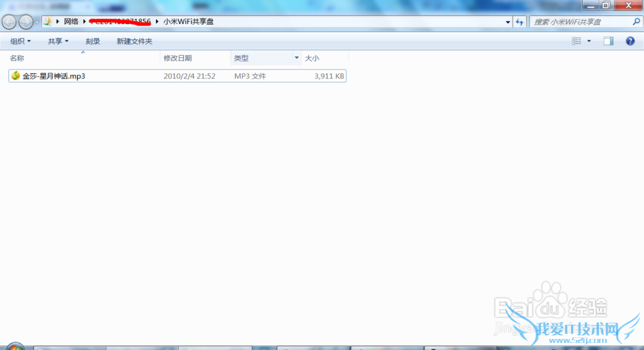Go forward with the Forward arrow button

click(x=26, y=22)
